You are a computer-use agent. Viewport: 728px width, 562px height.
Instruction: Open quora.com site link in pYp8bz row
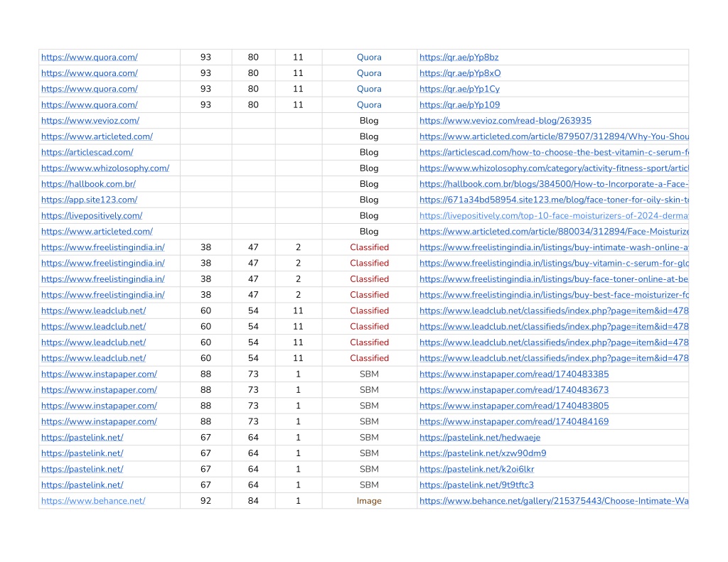pos(89,57)
